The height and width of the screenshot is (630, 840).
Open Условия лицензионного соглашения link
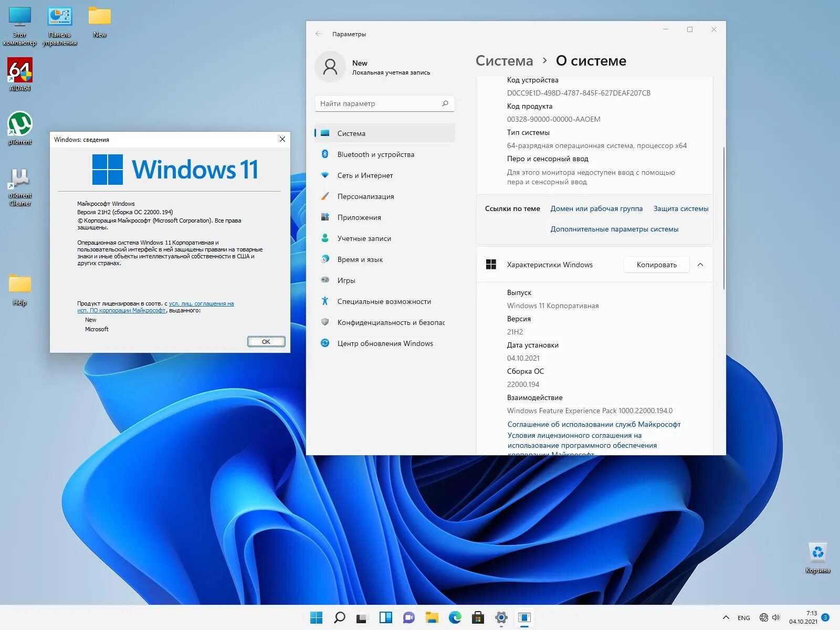[x=582, y=444]
